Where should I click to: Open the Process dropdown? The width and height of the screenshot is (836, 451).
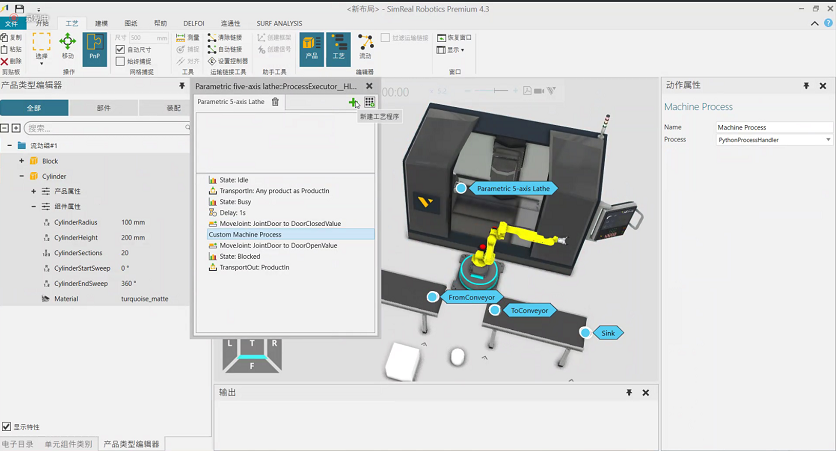(x=828, y=140)
